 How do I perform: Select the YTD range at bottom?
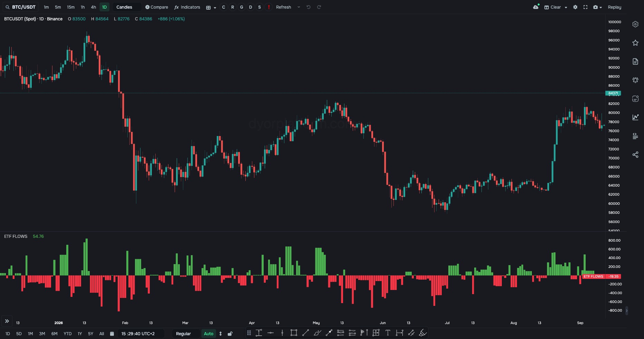click(x=68, y=333)
